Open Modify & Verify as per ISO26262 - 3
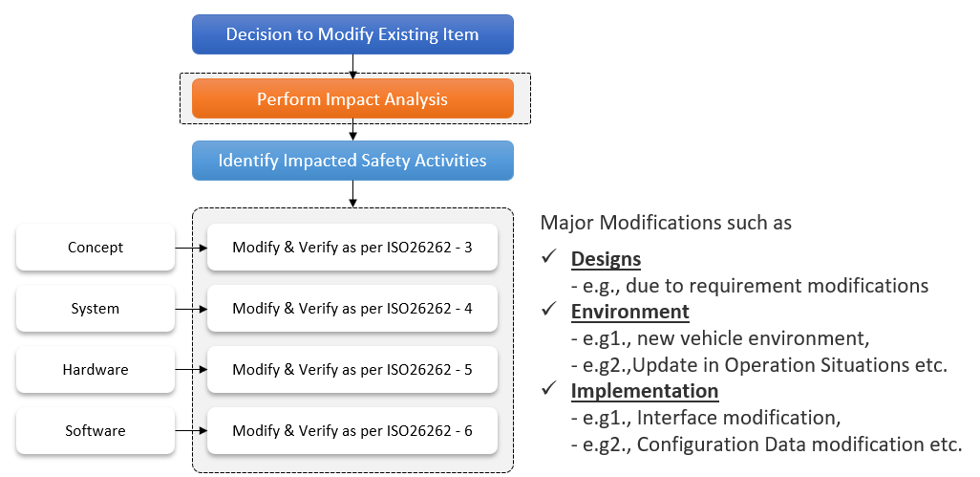Image resolution: width=980 pixels, height=477 pixels. point(352,248)
